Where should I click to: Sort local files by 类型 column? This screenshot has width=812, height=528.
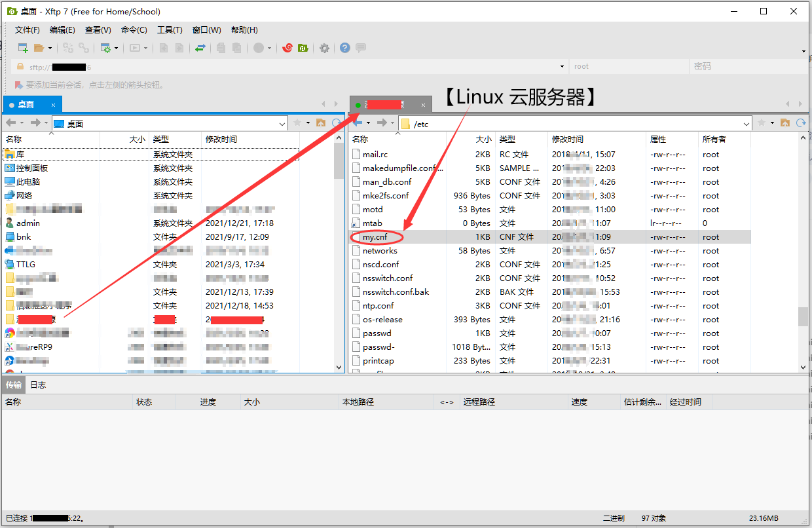click(x=175, y=139)
